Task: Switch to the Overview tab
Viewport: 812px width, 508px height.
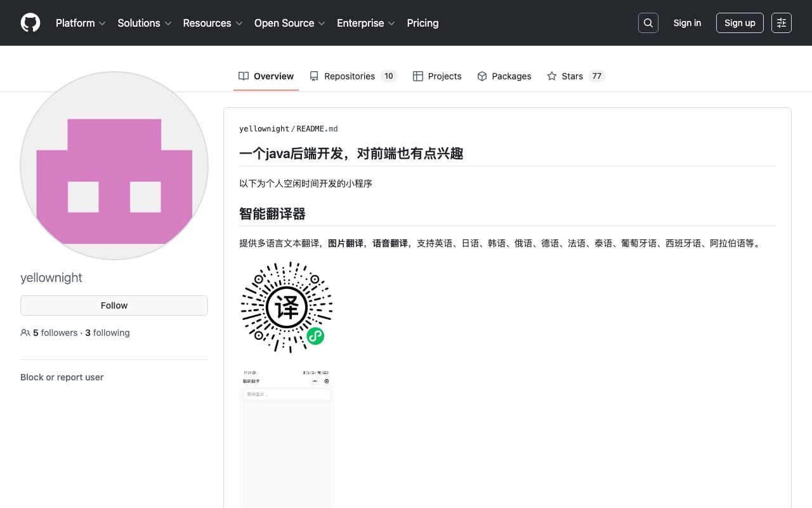Action: (x=266, y=76)
